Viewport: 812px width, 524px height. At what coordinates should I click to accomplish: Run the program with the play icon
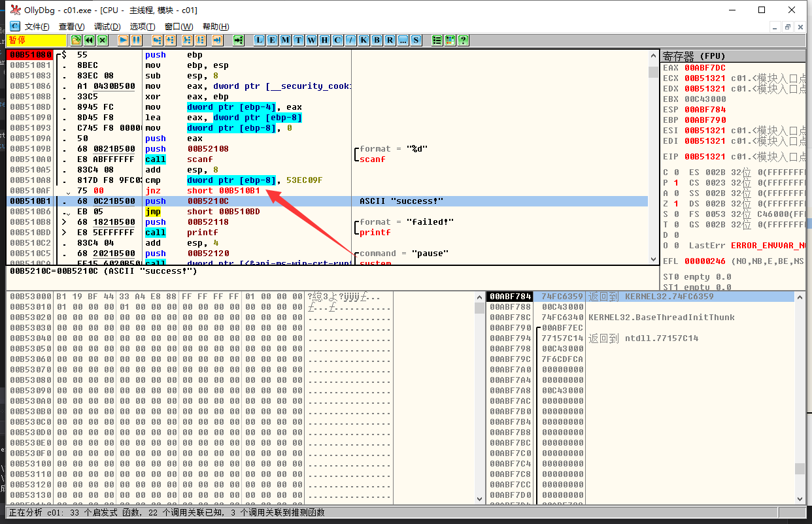[x=123, y=40]
